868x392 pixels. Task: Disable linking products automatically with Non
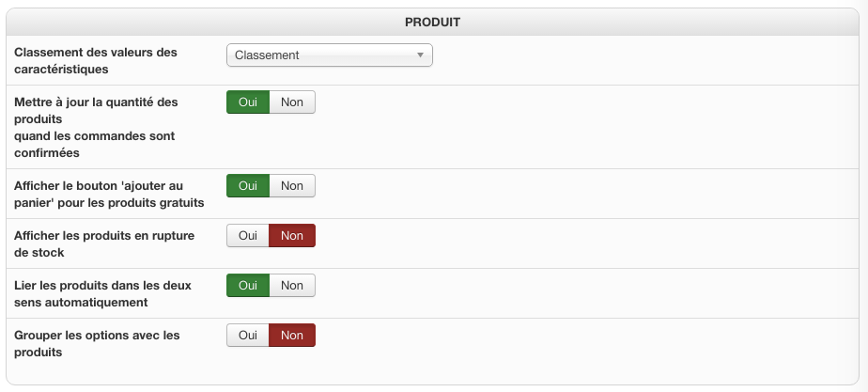coord(292,286)
